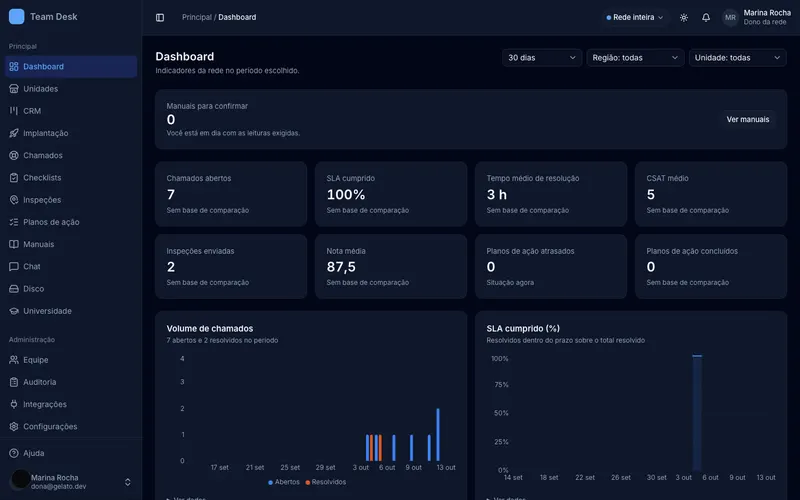
Task: Click the Manuais para confirmar label
Action: pos(207,106)
